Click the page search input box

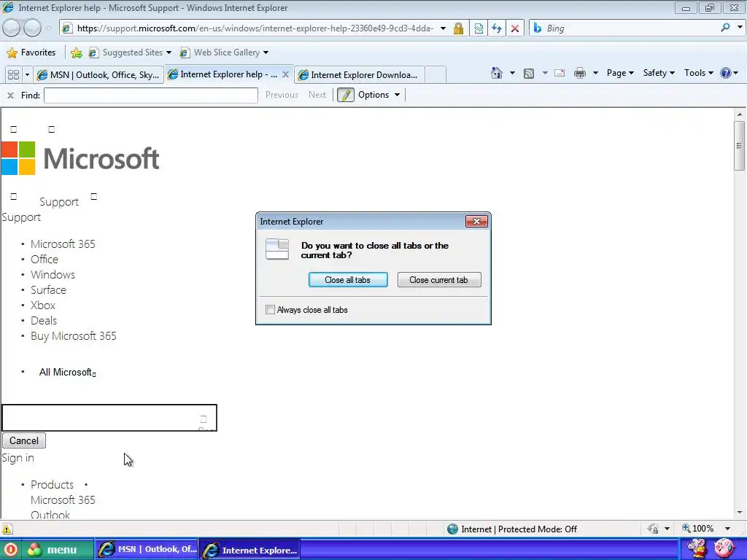coord(109,418)
